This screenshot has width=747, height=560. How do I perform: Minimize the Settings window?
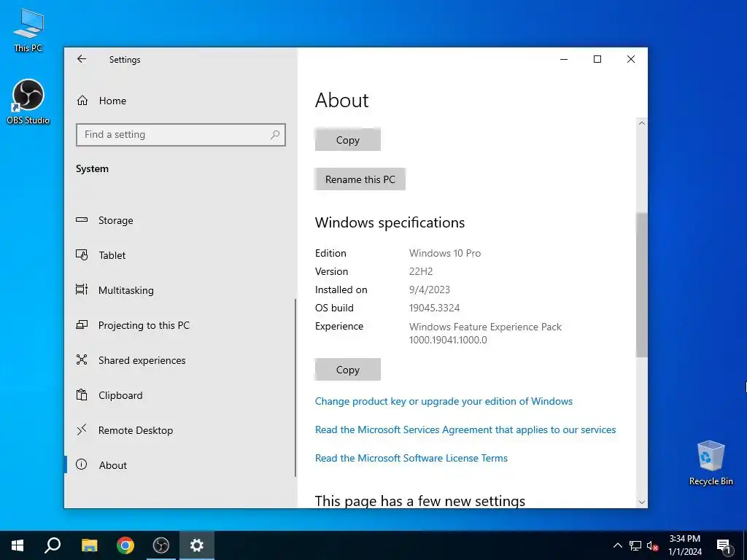pyautogui.click(x=564, y=59)
